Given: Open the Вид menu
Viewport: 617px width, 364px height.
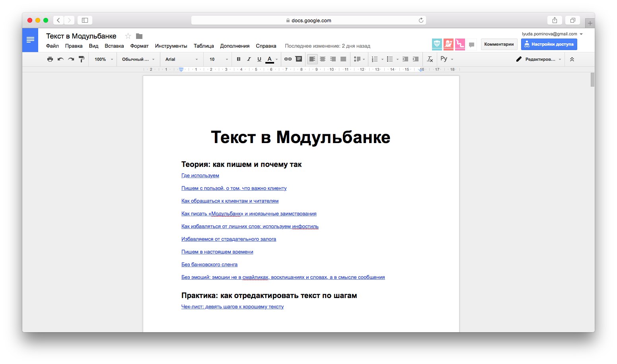Looking at the screenshot, I should (93, 46).
